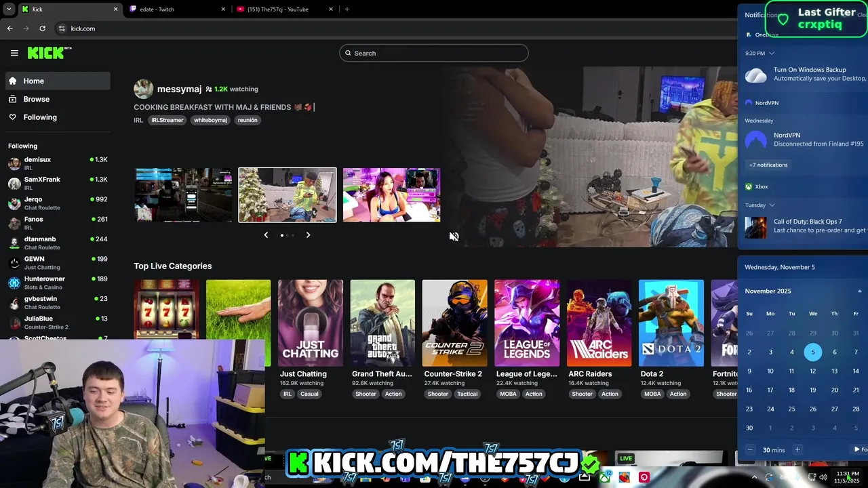The image size is (868, 488).
Task: Click Tactical tag under Counter-Strike 2
Action: 467,394
